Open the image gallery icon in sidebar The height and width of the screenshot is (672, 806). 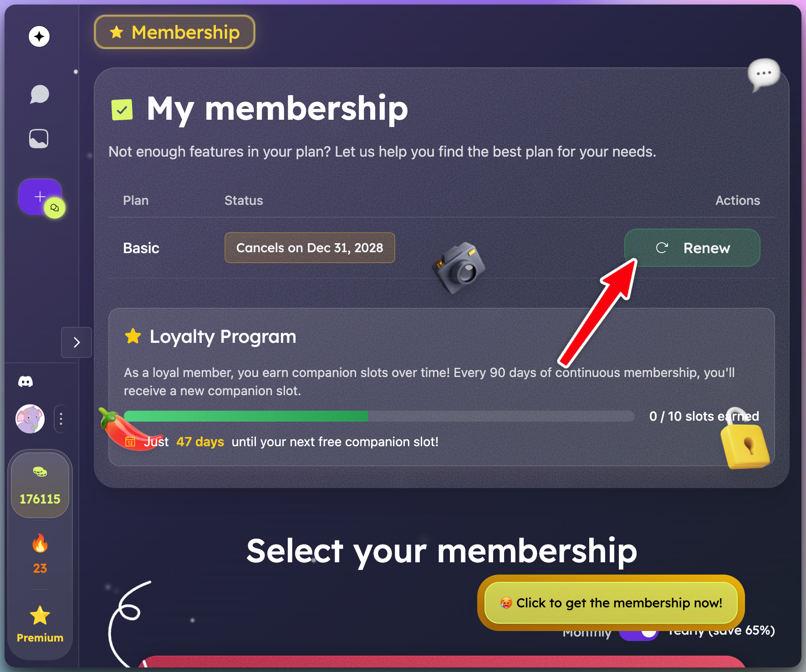(x=39, y=138)
